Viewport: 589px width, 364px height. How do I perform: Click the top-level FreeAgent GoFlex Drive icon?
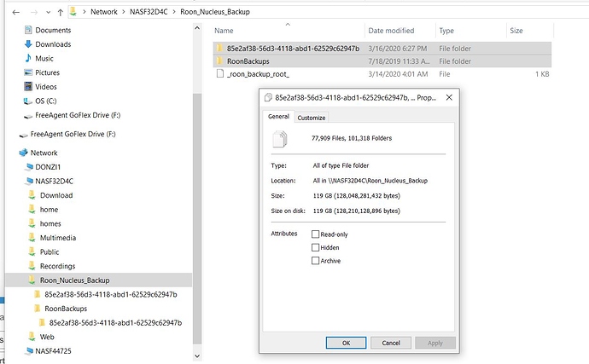[x=24, y=135]
